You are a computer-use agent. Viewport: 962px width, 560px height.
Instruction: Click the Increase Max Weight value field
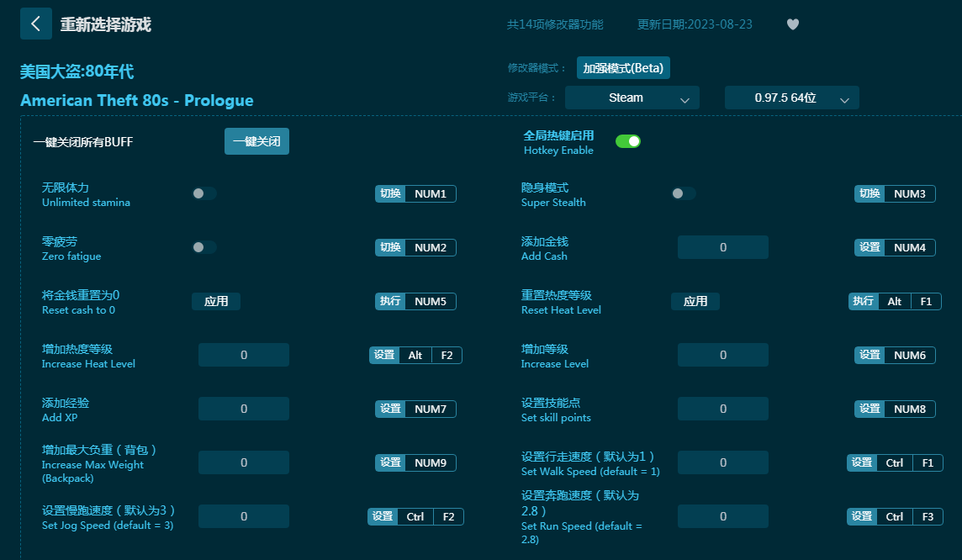pos(244,462)
